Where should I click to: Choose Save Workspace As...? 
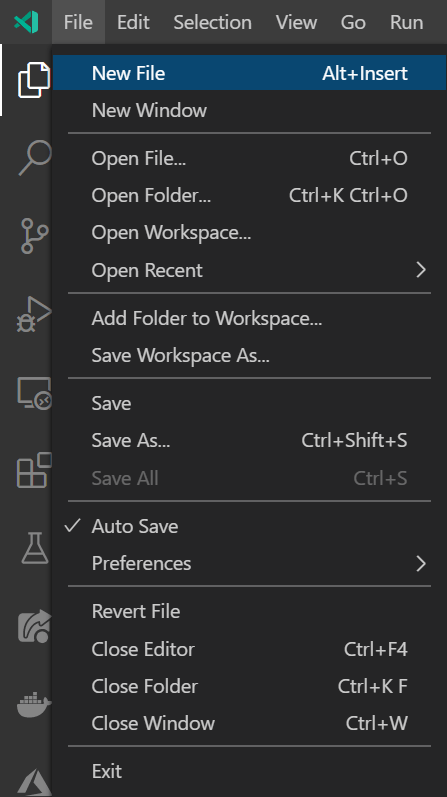pyautogui.click(x=249, y=355)
